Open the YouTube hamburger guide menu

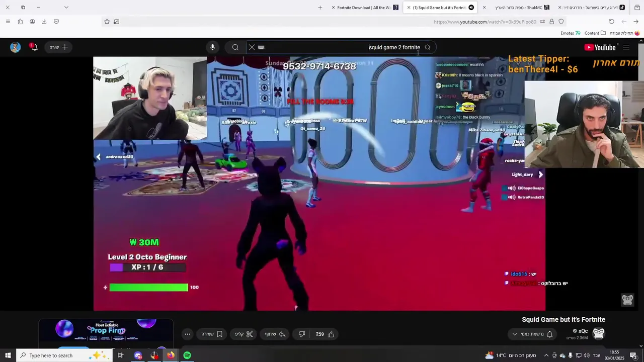pos(626,47)
